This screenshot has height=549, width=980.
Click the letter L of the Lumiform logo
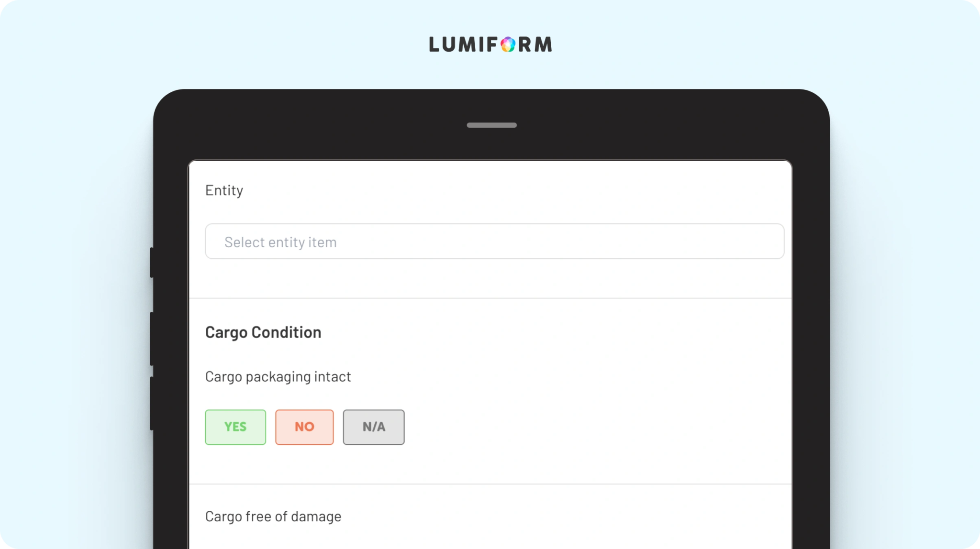click(x=434, y=44)
